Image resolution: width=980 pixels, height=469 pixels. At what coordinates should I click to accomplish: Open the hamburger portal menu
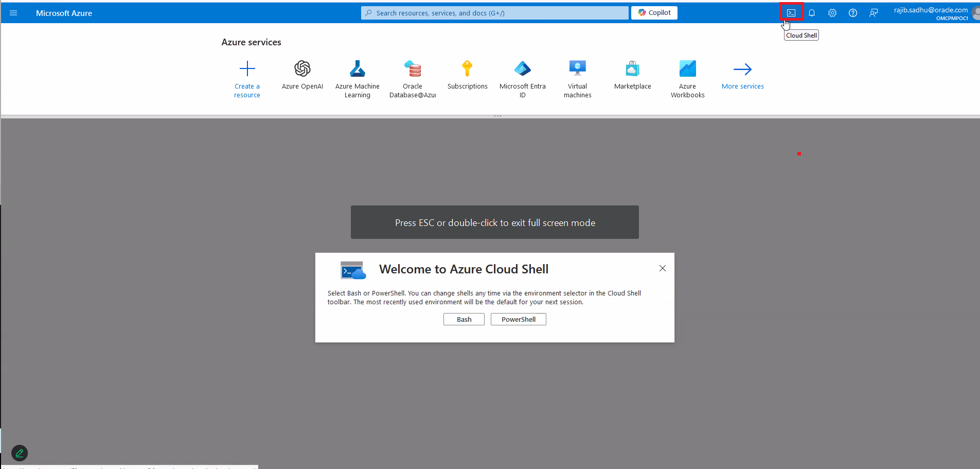13,13
